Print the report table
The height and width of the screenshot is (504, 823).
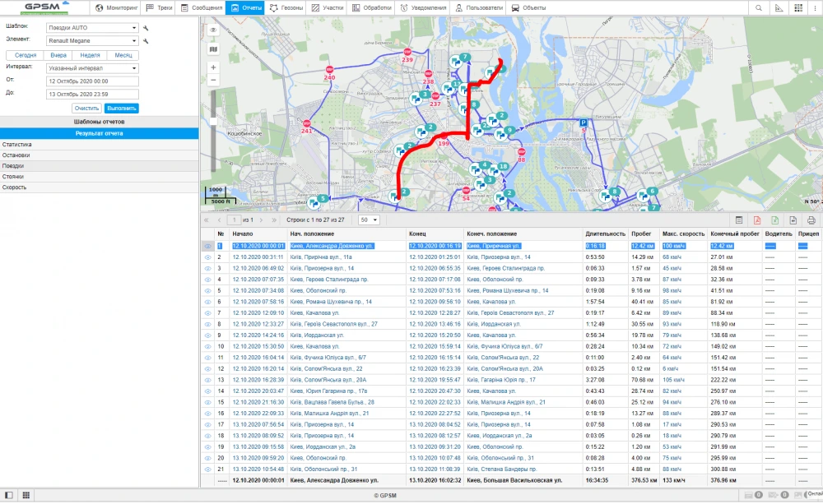click(x=811, y=220)
